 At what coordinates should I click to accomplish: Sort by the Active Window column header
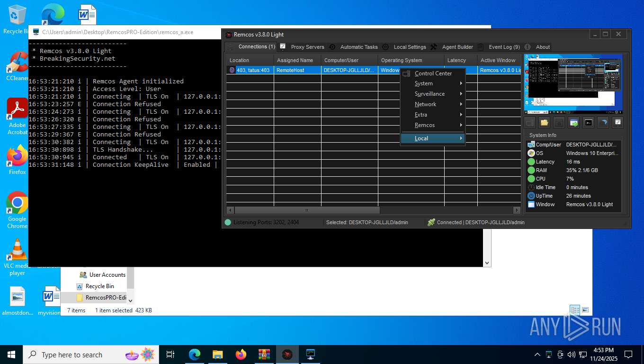pos(499,60)
